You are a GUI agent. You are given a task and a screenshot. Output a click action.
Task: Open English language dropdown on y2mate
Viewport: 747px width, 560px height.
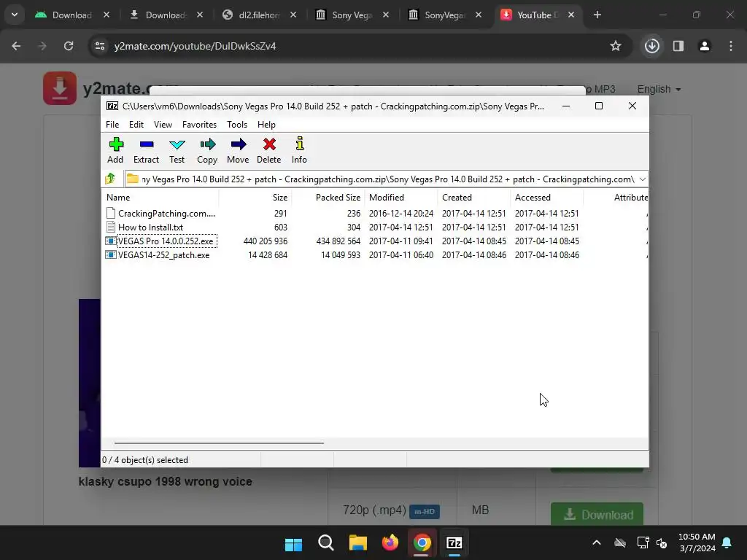(659, 89)
